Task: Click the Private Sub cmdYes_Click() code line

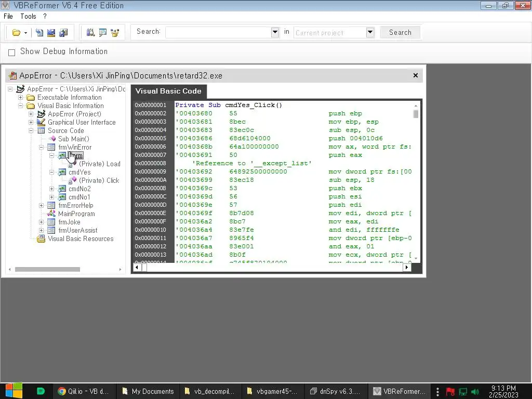Action: pos(229,105)
